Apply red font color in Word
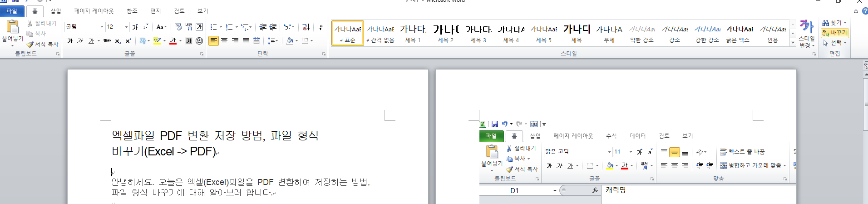The image size is (868, 204). 173,41
